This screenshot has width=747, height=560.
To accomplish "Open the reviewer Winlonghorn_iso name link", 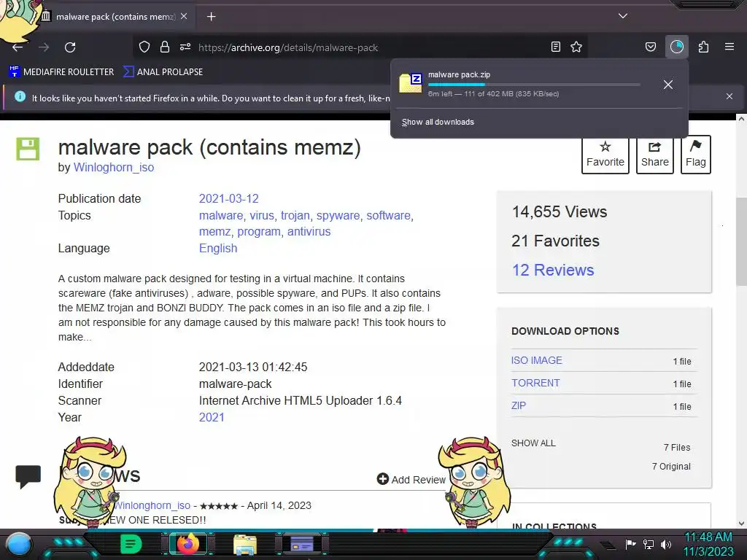I will pyautogui.click(x=152, y=505).
